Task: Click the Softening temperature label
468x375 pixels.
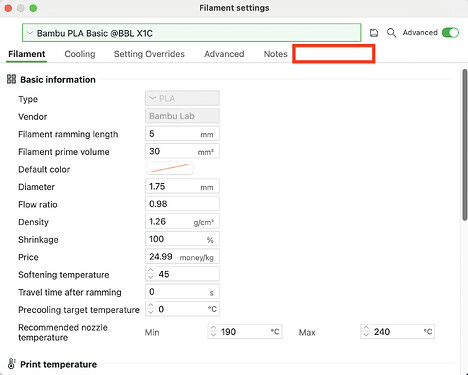Action: tap(64, 275)
